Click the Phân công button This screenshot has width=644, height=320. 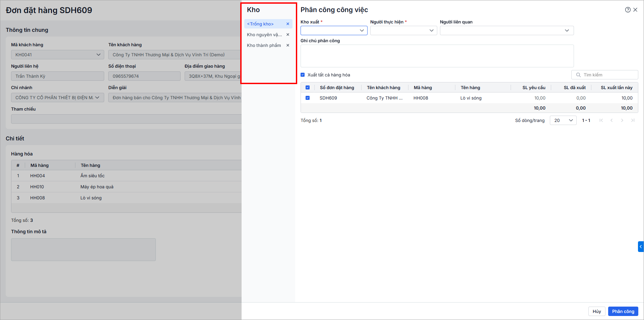tap(623, 311)
